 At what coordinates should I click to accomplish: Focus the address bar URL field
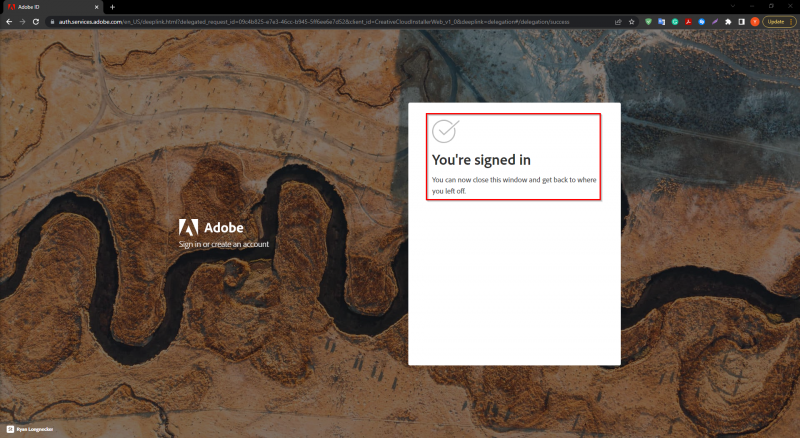click(x=332, y=22)
